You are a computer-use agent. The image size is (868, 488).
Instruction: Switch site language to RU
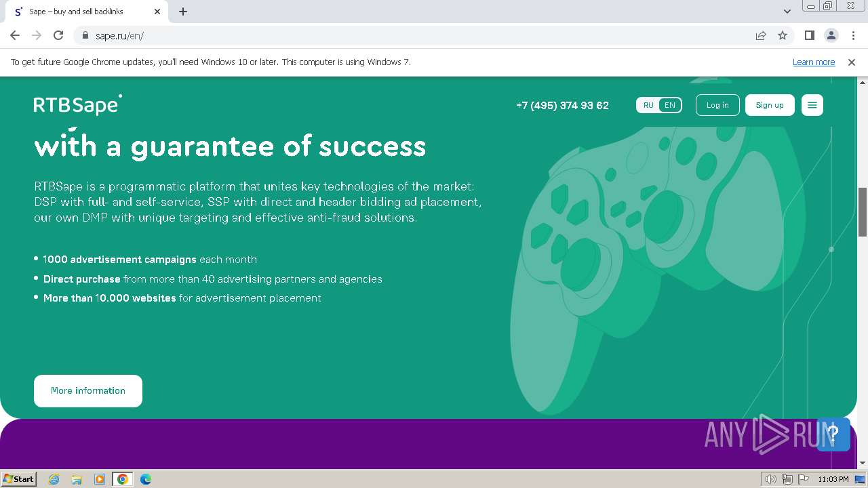(648, 105)
